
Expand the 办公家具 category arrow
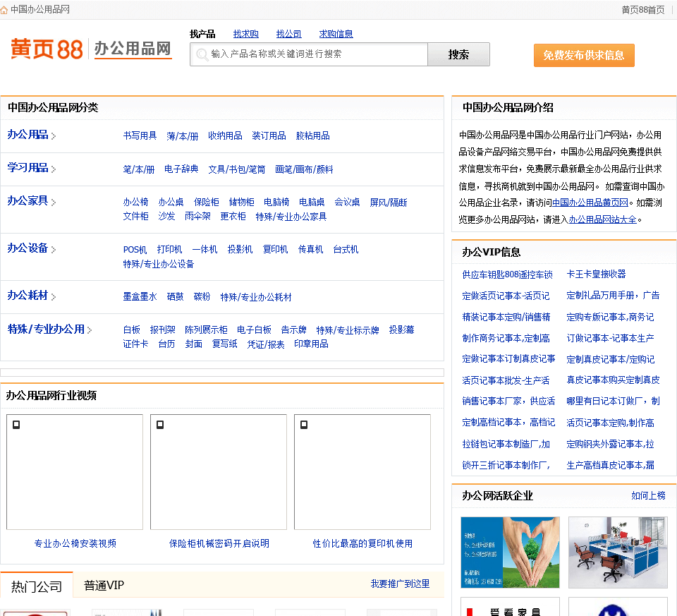(x=54, y=202)
